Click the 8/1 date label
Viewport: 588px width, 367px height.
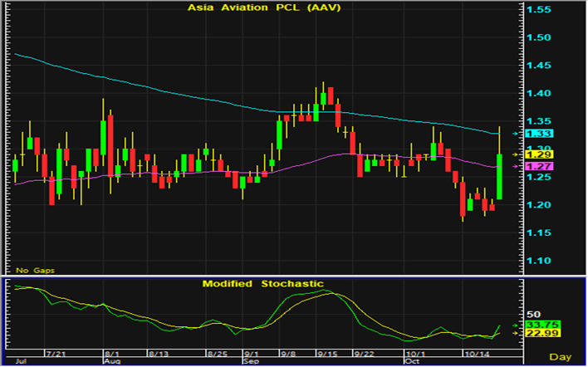112,354
